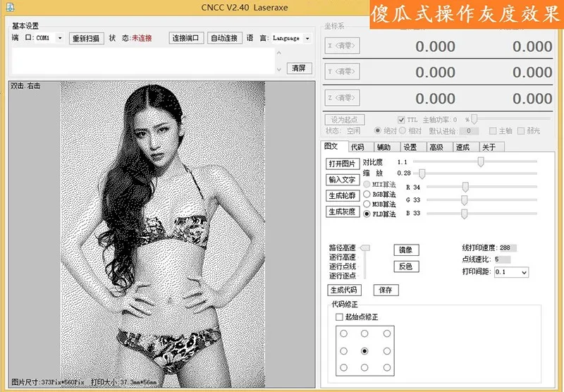Adjust the G channel slider
This screenshot has width=564, height=392.
[x=465, y=200]
